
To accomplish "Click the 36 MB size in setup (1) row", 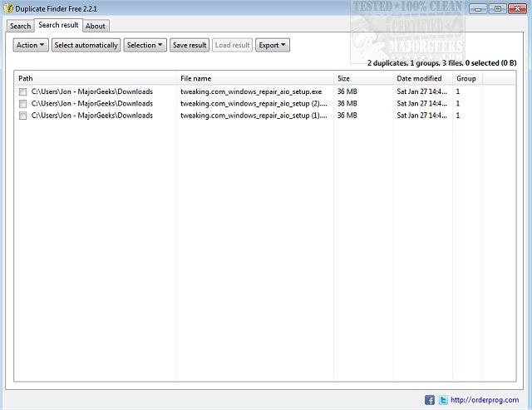I will coord(347,116).
